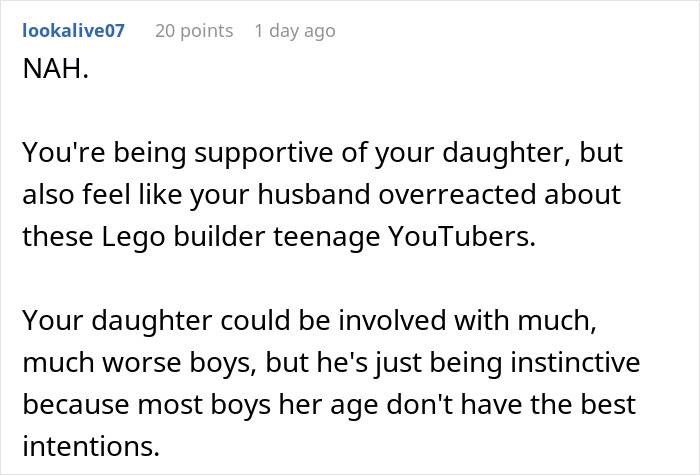Click the word 'You're' starting second paragraph

click(64, 152)
